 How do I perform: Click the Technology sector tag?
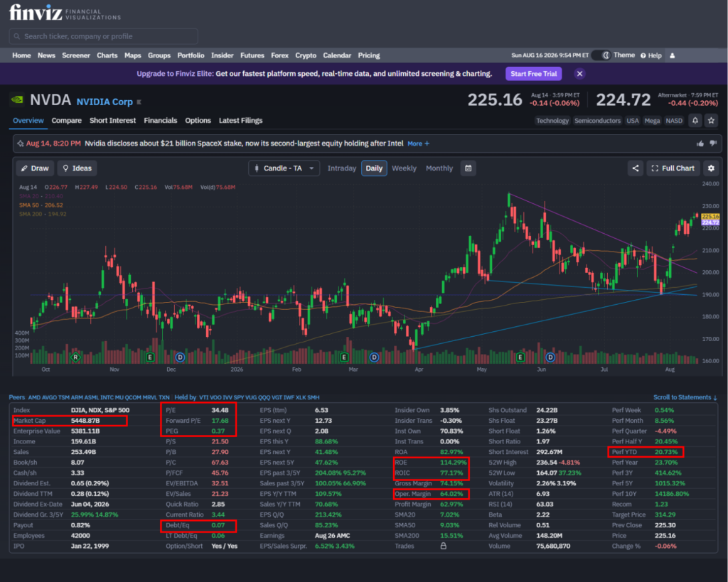(552, 121)
